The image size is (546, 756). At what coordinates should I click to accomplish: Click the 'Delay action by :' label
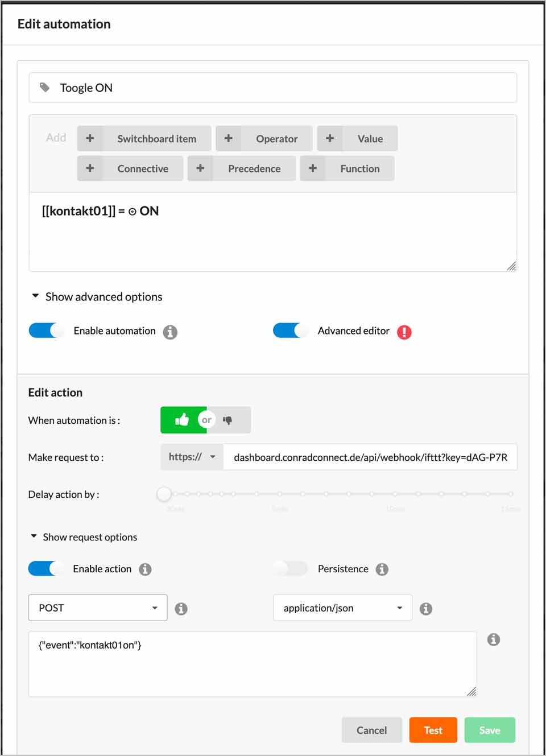pos(64,494)
